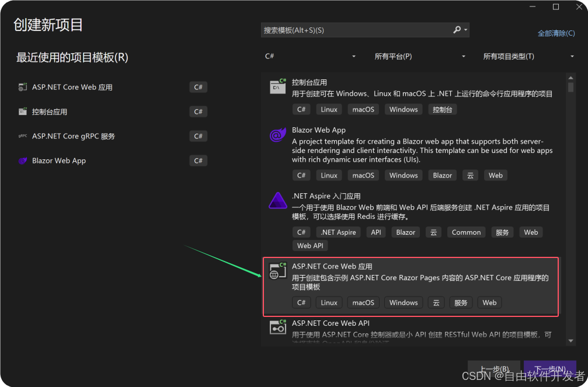Click the 上一步(B) button

pos(494,369)
